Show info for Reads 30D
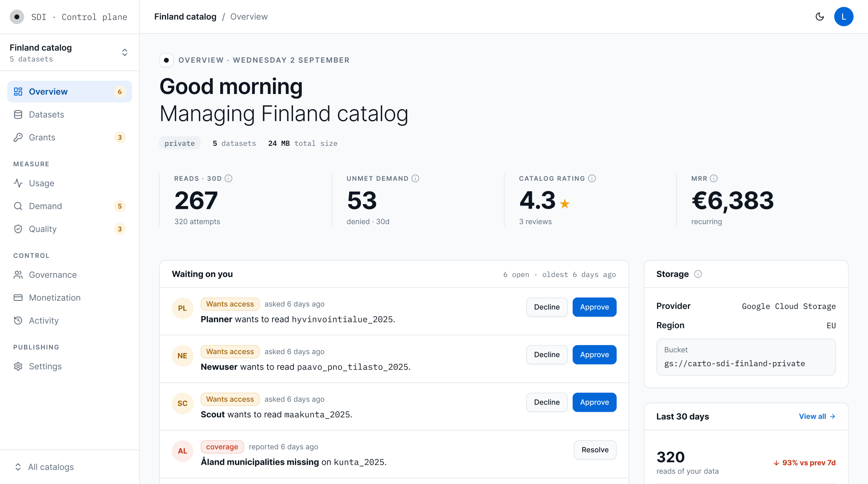Viewport: 868px width, 484px height. (x=229, y=178)
